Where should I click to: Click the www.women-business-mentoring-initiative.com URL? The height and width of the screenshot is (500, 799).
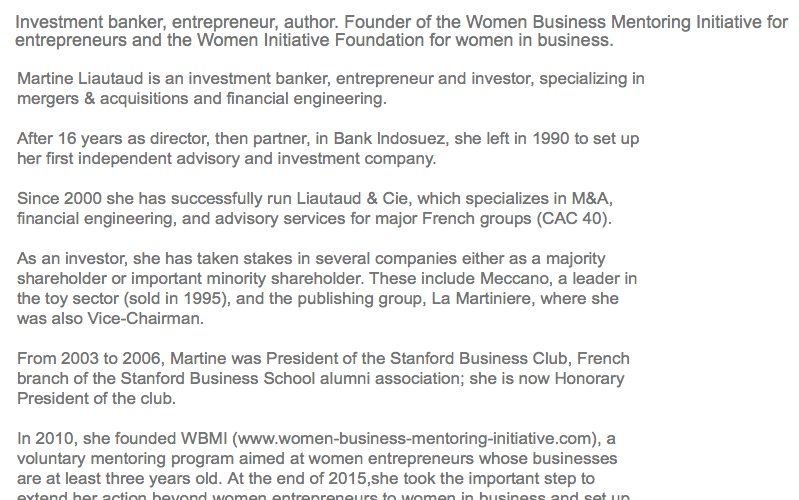coord(415,439)
